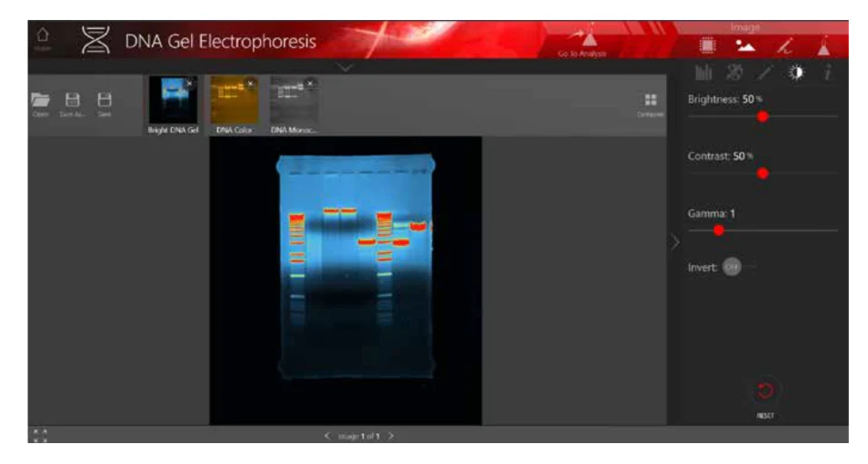Select the crop region icon in header

[x=707, y=45]
